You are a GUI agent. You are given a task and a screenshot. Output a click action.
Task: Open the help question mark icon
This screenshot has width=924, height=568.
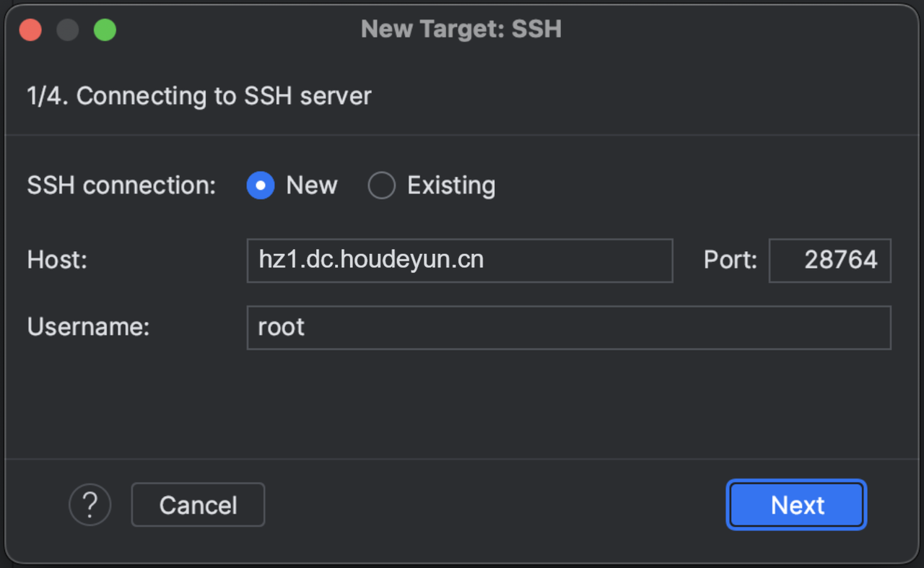point(90,504)
